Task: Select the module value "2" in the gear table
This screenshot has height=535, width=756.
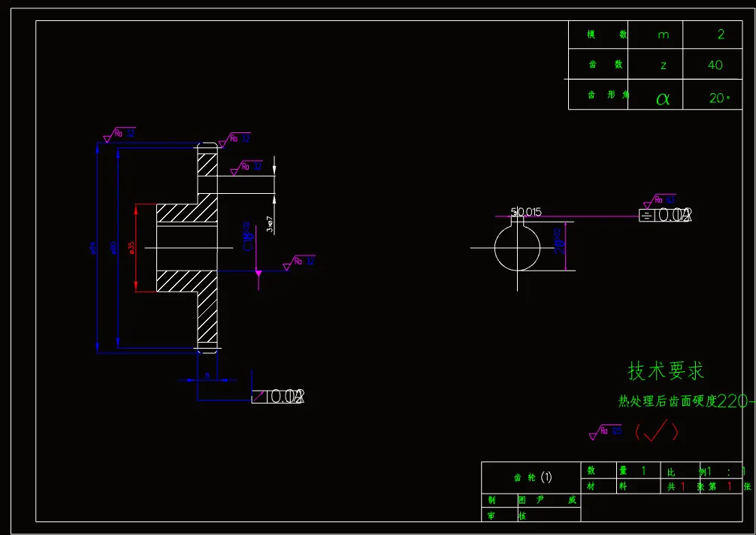Action: [x=721, y=35]
